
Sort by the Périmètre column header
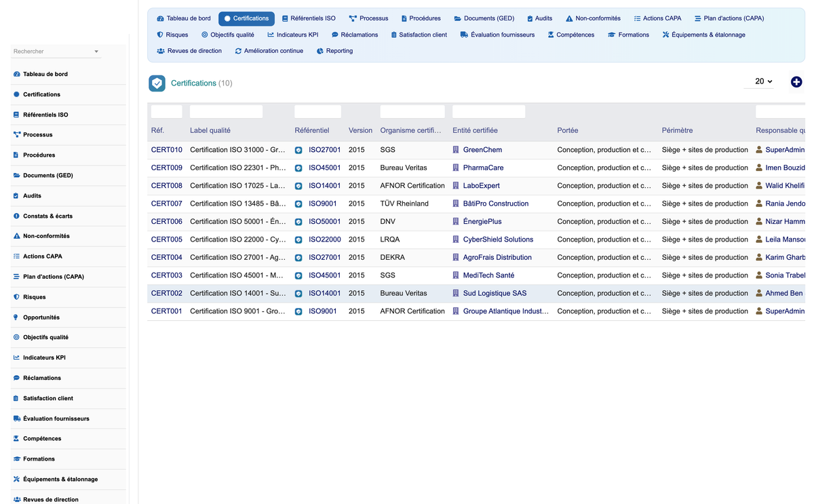[x=677, y=130]
